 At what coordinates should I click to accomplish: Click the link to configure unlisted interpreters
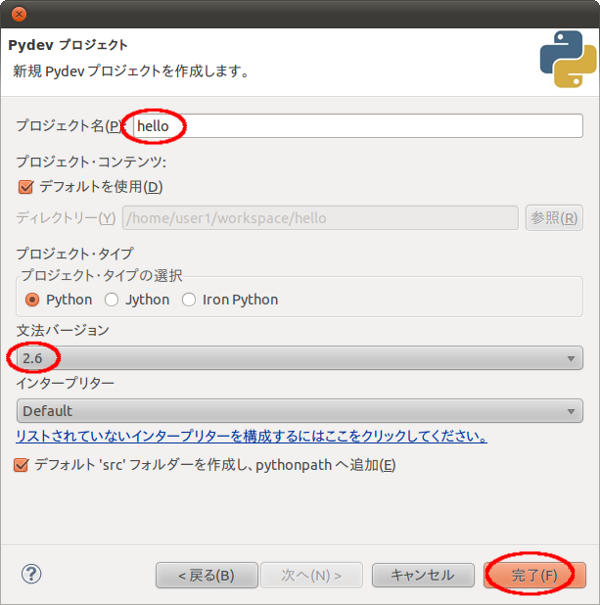(x=251, y=436)
